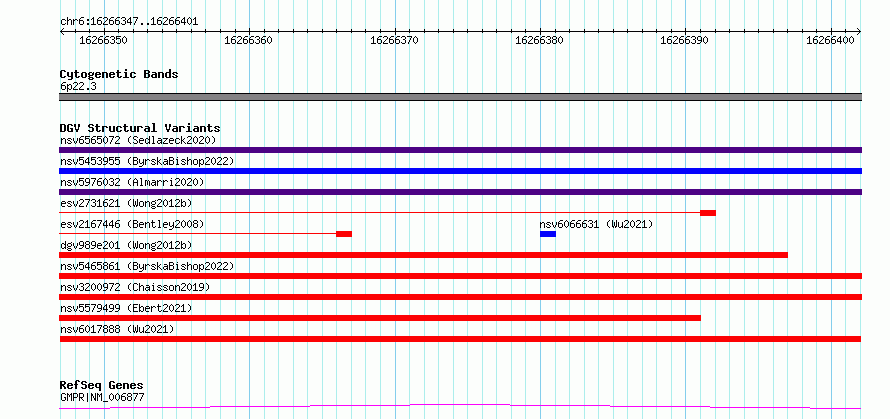
Task: Open the nsv3200972 (Chaisson2019) label
Action: click(x=135, y=287)
